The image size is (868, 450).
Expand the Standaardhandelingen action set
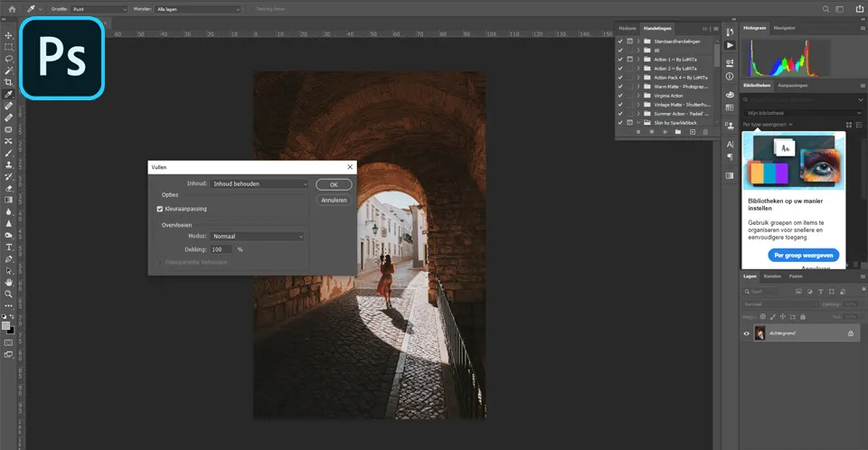click(638, 42)
